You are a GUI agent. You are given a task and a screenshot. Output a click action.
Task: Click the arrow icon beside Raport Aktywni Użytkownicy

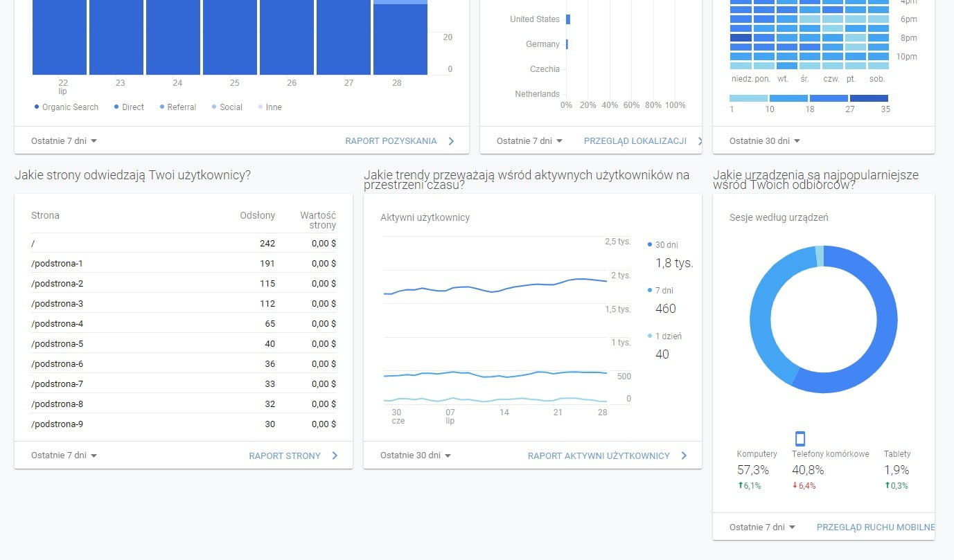point(684,455)
